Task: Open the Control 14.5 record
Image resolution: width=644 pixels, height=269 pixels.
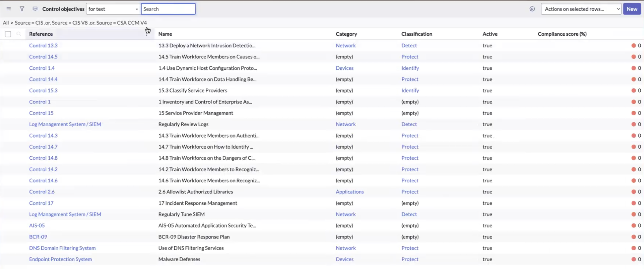Action: click(43, 57)
